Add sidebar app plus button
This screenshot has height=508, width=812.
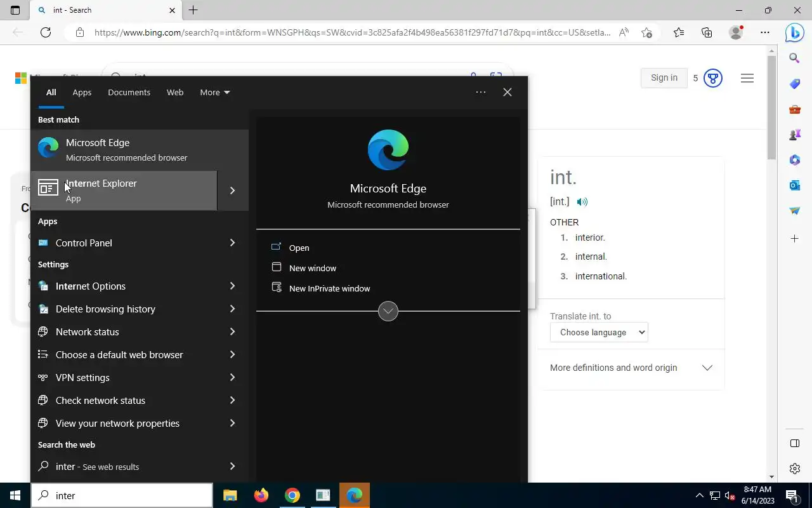[794, 239]
